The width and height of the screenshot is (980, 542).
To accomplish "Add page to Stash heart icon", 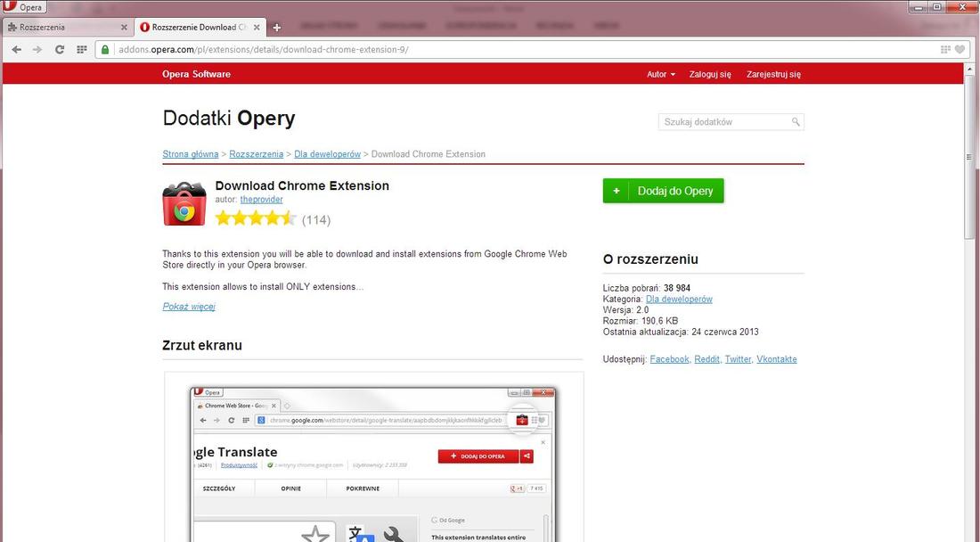I will click(x=960, y=49).
